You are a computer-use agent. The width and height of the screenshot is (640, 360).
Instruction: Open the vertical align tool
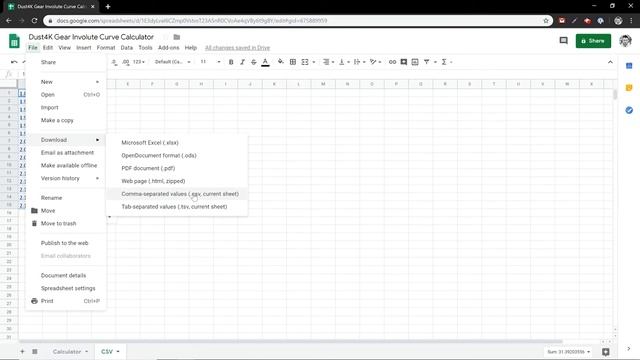[x=343, y=62]
